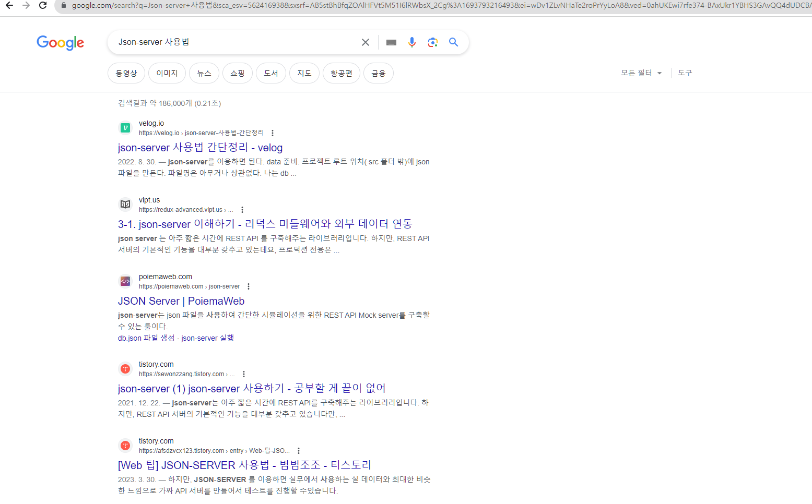Open three-dot menu for vlpt.us result

[x=242, y=210]
